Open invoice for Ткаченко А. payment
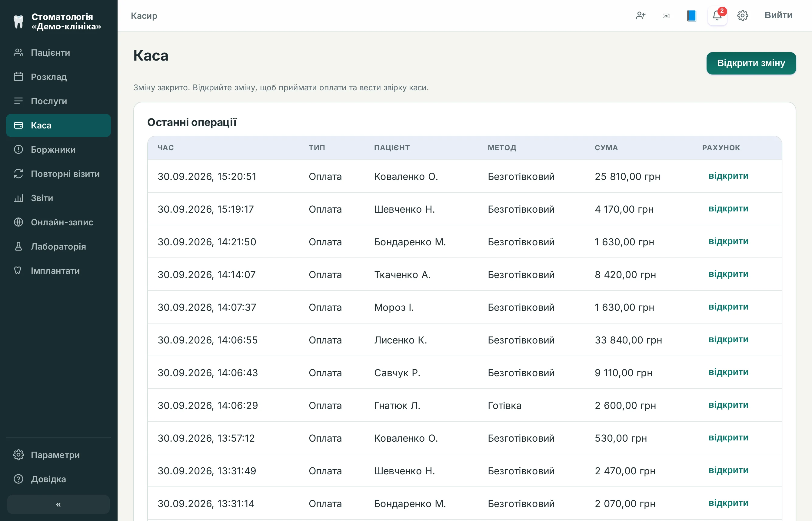Screen dimensions: 812x521 tap(728, 274)
